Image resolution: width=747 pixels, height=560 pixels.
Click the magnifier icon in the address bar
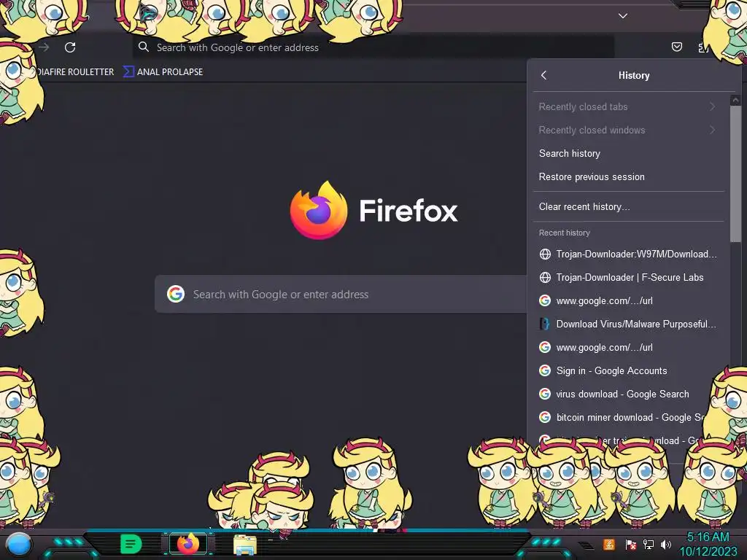[144, 47]
